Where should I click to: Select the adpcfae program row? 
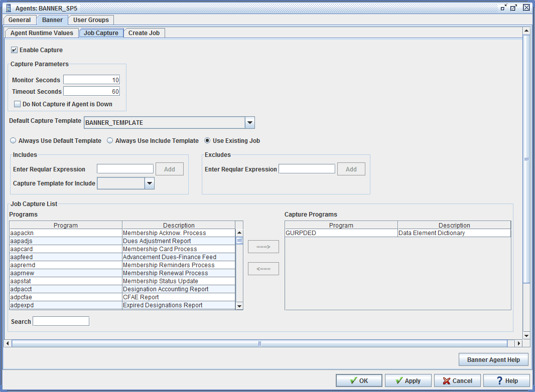click(122, 297)
